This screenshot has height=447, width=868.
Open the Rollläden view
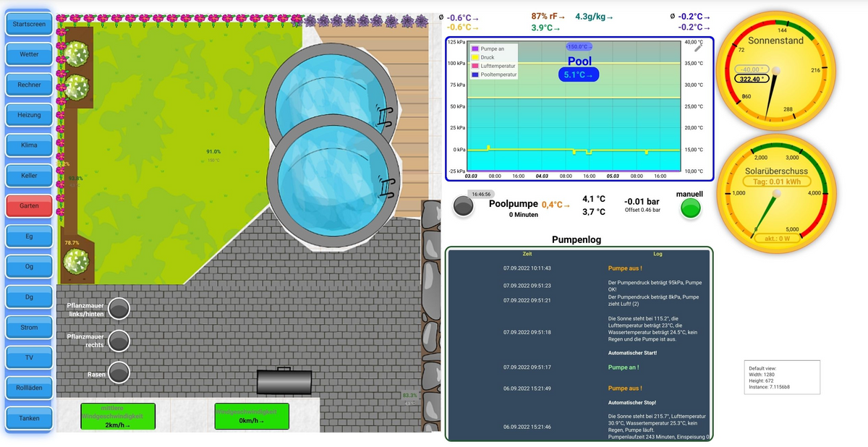pos(30,388)
